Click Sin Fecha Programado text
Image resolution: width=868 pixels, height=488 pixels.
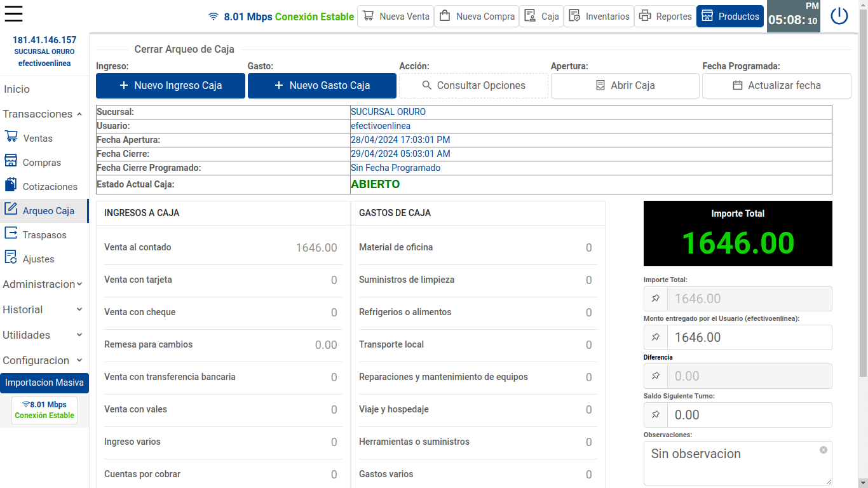coord(395,168)
